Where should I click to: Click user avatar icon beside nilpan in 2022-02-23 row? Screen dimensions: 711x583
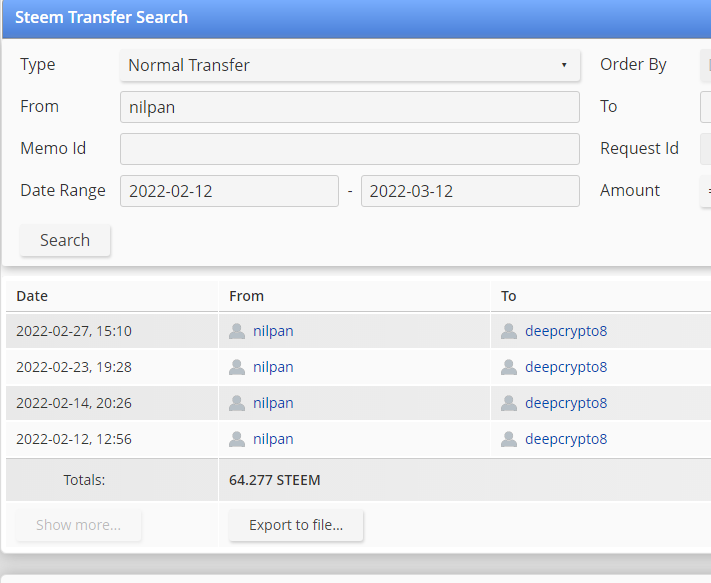[x=237, y=367]
